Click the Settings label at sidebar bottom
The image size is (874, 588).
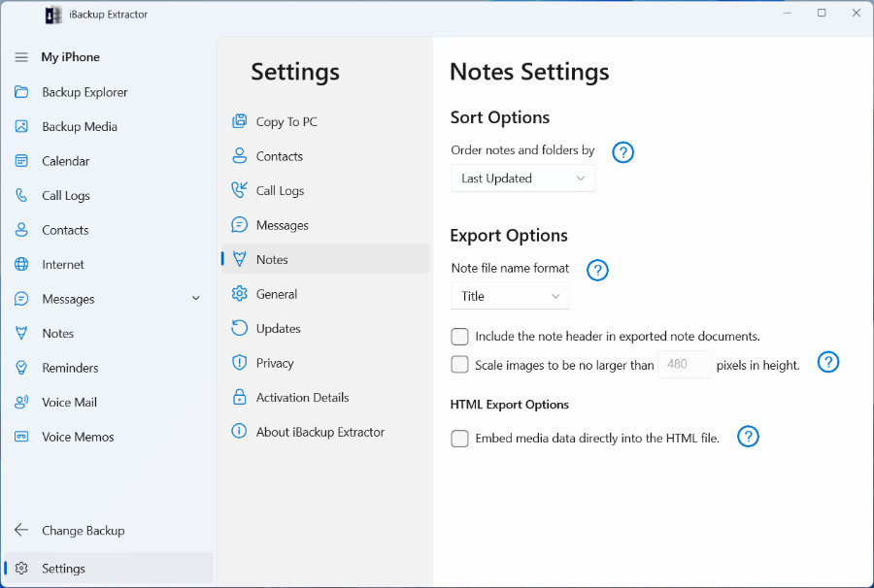(63, 569)
